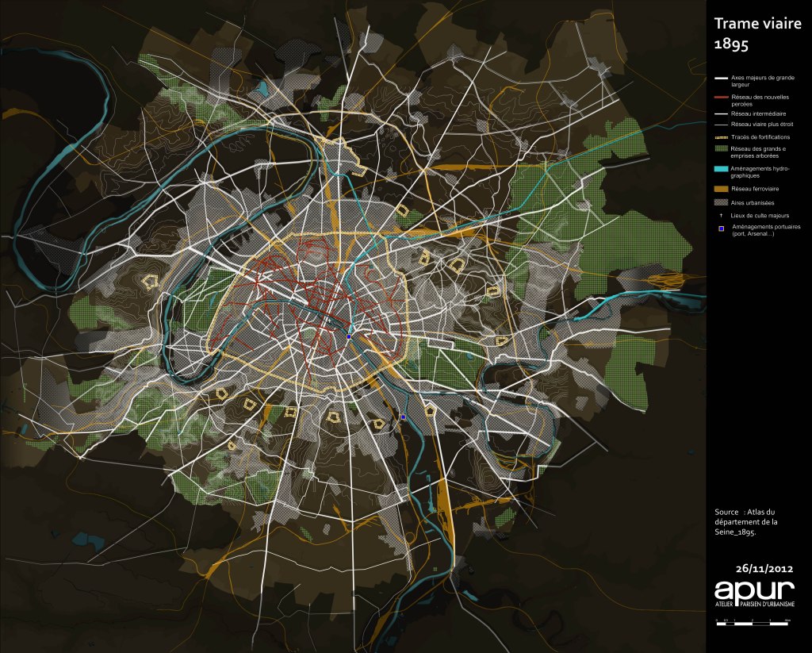Viewport: 812px width, 653px height.
Task: Click the cyan hydrographic legend swatch
Action: tap(721, 170)
